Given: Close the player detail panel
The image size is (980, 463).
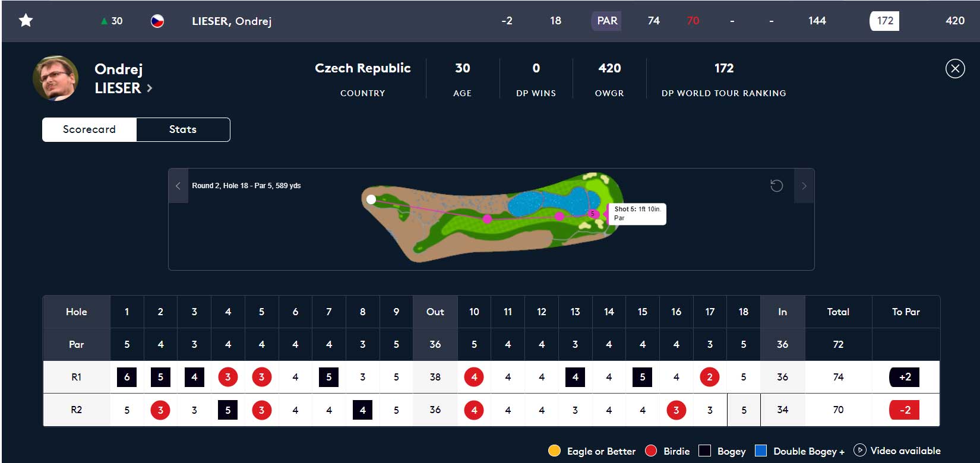Looking at the screenshot, I should [x=954, y=69].
